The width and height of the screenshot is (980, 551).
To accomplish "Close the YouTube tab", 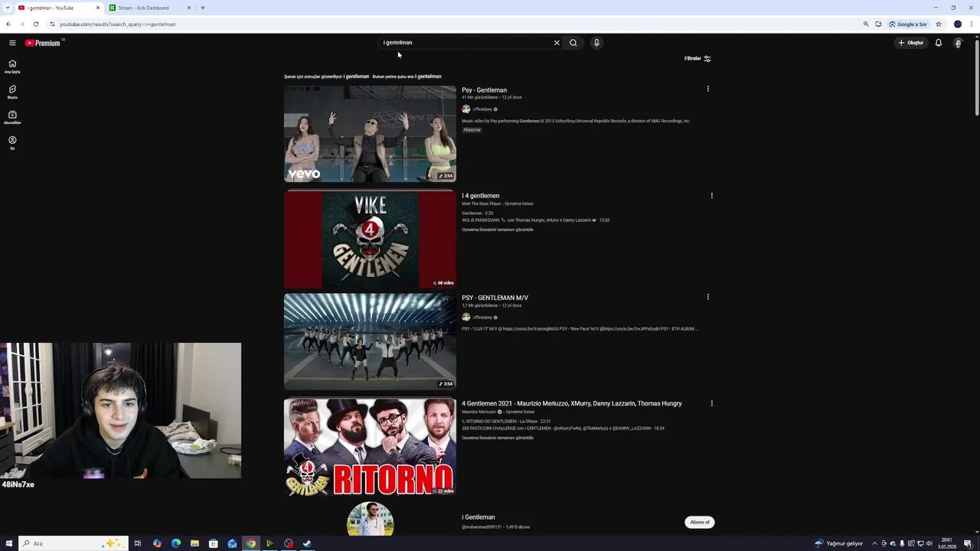I will tap(97, 8).
